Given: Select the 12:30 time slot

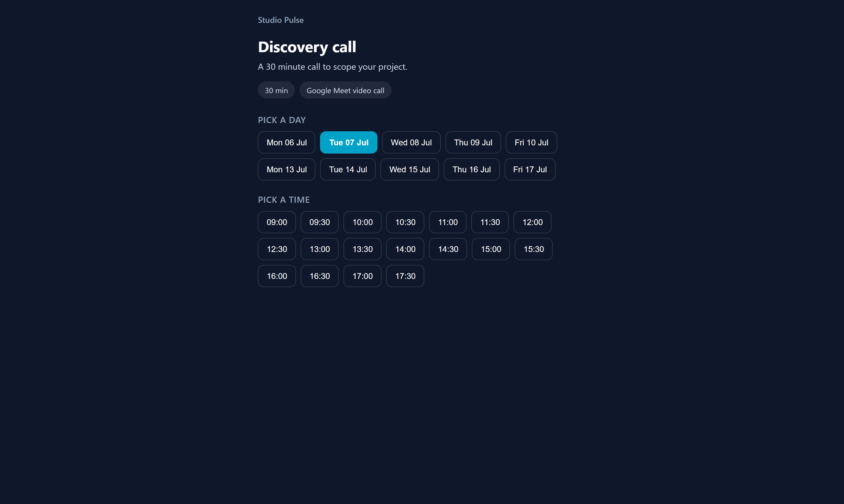Looking at the screenshot, I should click(277, 249).
